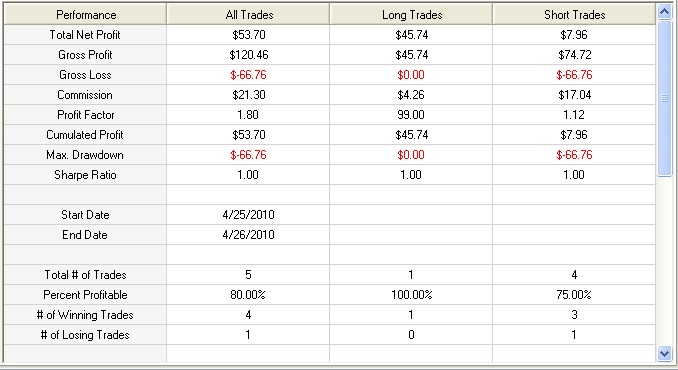Select the Long Trades Commission cell $4.26
678x370 pixels.
[x=411, y=95]
